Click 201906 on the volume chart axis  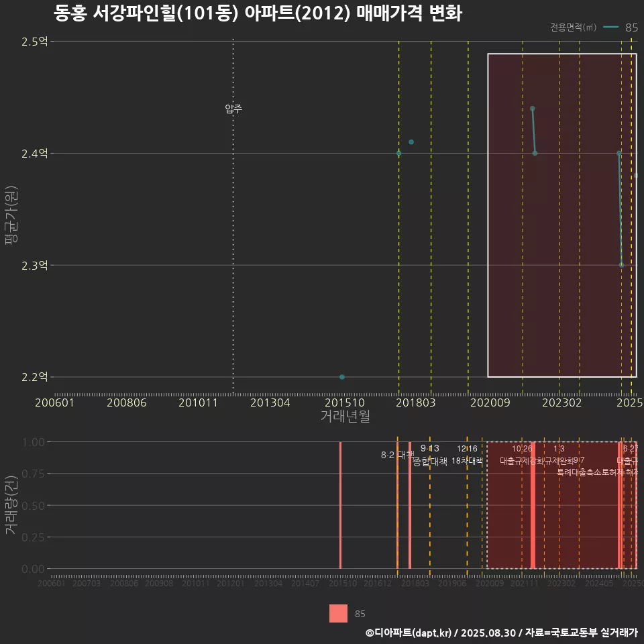451,583
